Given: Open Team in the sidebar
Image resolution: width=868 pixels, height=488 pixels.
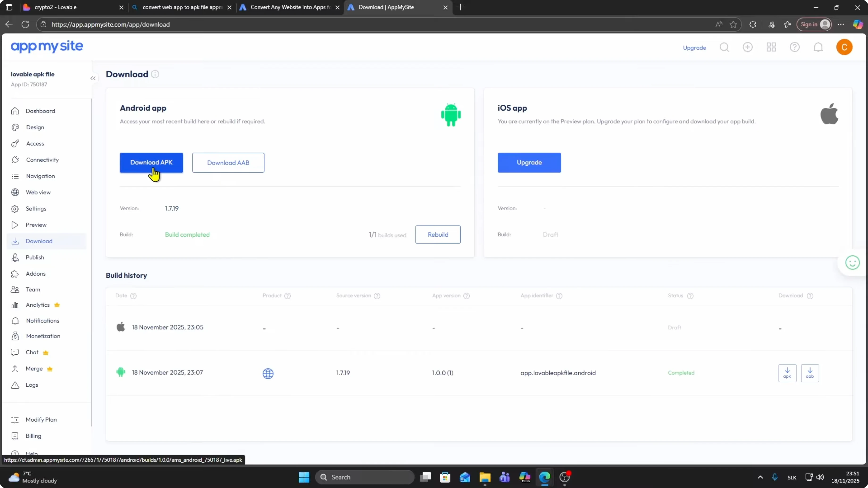Looking at the screenshot, I should pyautogui.click(x=46, y=289).
